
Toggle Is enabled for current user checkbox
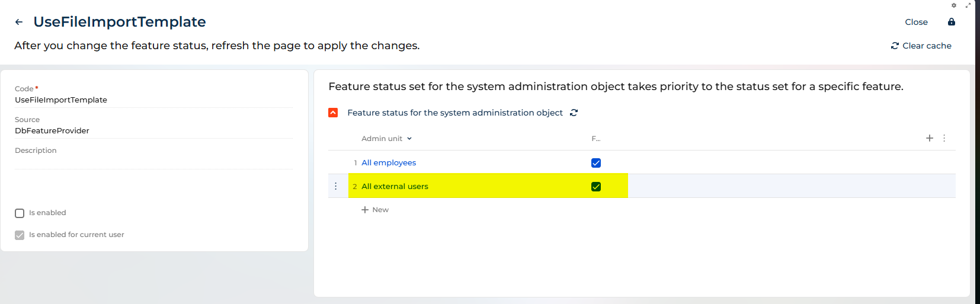20,235
